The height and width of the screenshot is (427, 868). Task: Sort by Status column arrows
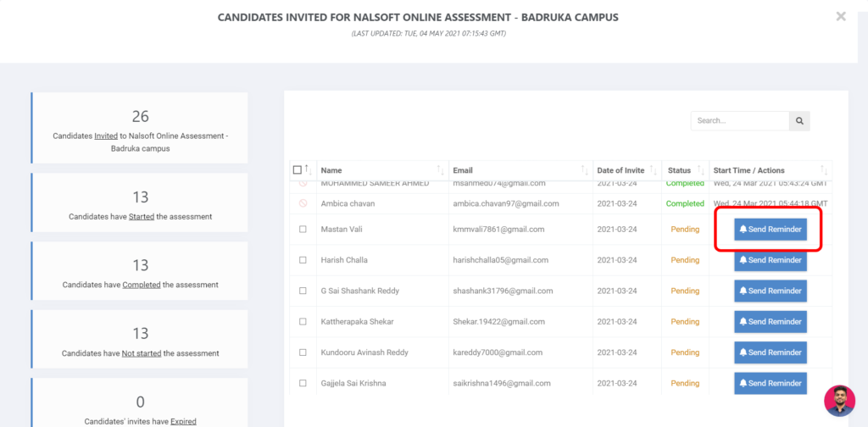(701, 169)
